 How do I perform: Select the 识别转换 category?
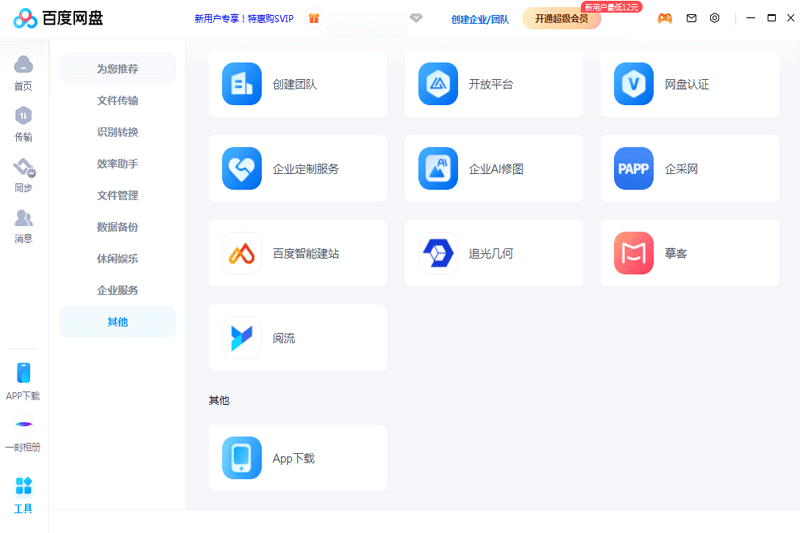pos(117,132)
